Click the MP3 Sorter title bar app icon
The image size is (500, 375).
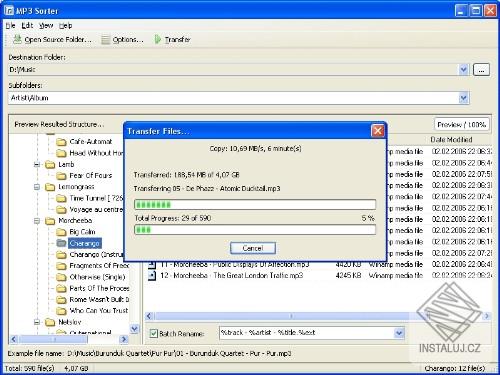pyautogui.click(x=9, y=11)
